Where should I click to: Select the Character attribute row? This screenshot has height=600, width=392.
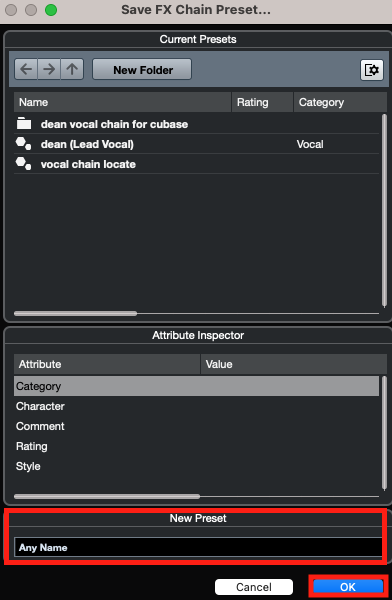(196, 406)
